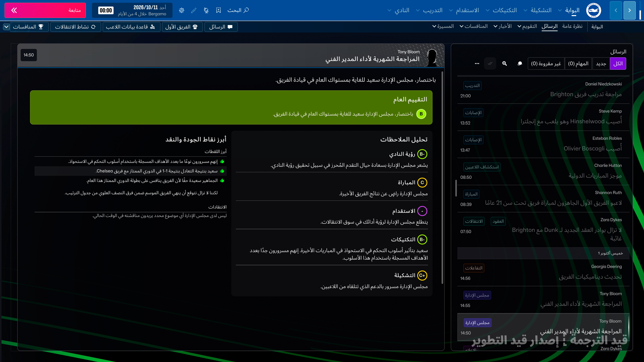The width and height of the screenshot is (644, 362).
Task: Select the المهام (0) inbox filter
Action: 578,64
